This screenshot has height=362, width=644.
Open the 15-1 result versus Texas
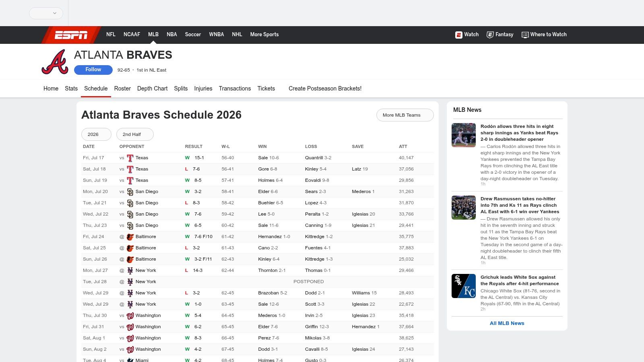click(x=199, y=158)
